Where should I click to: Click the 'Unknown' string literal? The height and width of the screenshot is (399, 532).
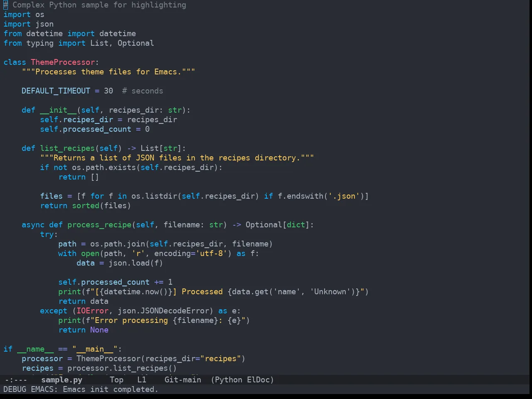[330, 292]
